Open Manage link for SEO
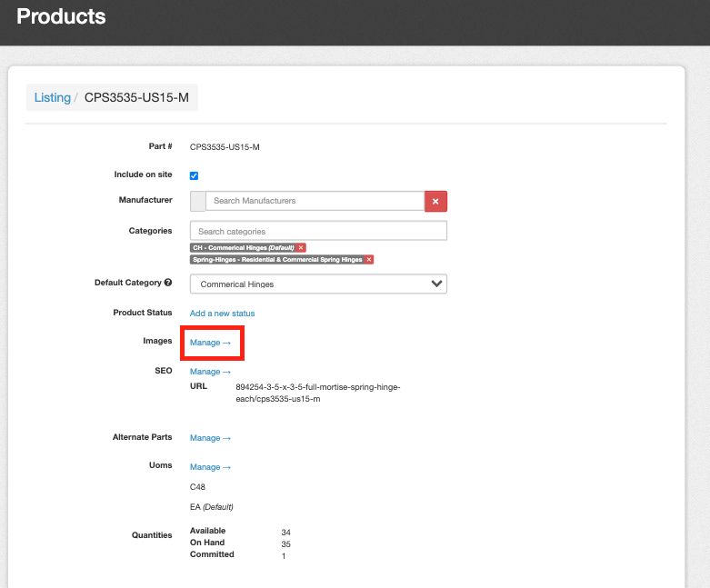Image resolution: width=710 pixels, height=588 pixels. click(210, 372)
